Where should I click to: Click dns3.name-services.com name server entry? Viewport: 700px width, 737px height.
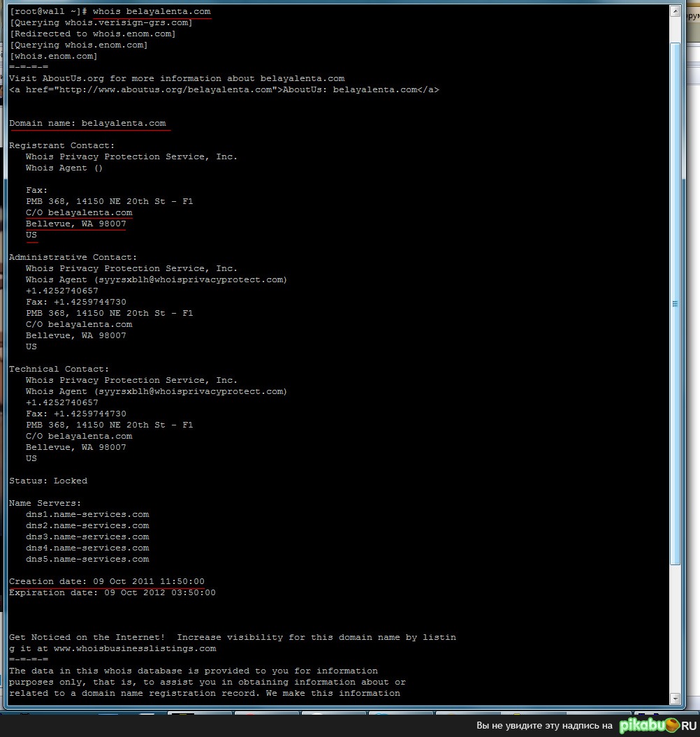pos(87,537)
